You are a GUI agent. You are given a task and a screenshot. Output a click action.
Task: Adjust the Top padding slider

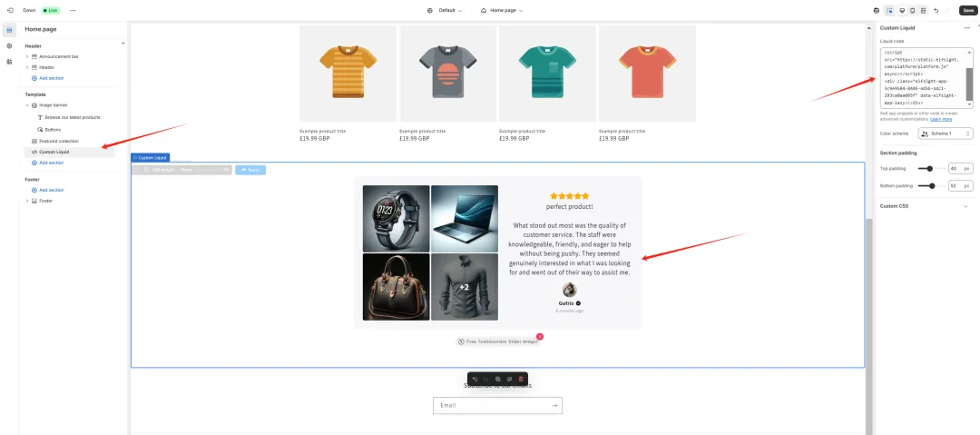coord(929,168)
